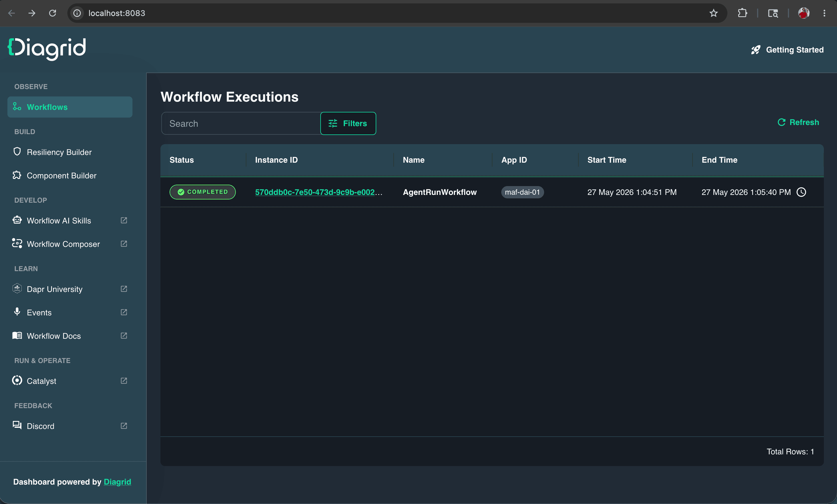Go to the Workflows menu item
The height and width of the screenshot is (504, 837).
(70, 107)
